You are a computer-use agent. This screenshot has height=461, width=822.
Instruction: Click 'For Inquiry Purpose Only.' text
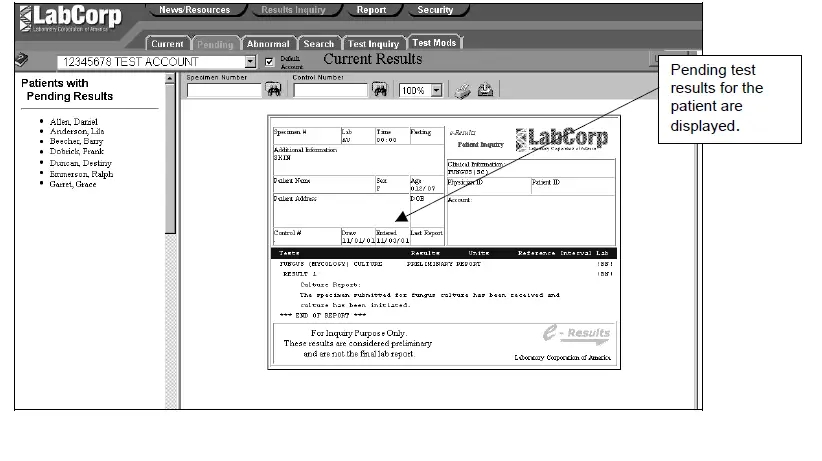tap(359, 333)
